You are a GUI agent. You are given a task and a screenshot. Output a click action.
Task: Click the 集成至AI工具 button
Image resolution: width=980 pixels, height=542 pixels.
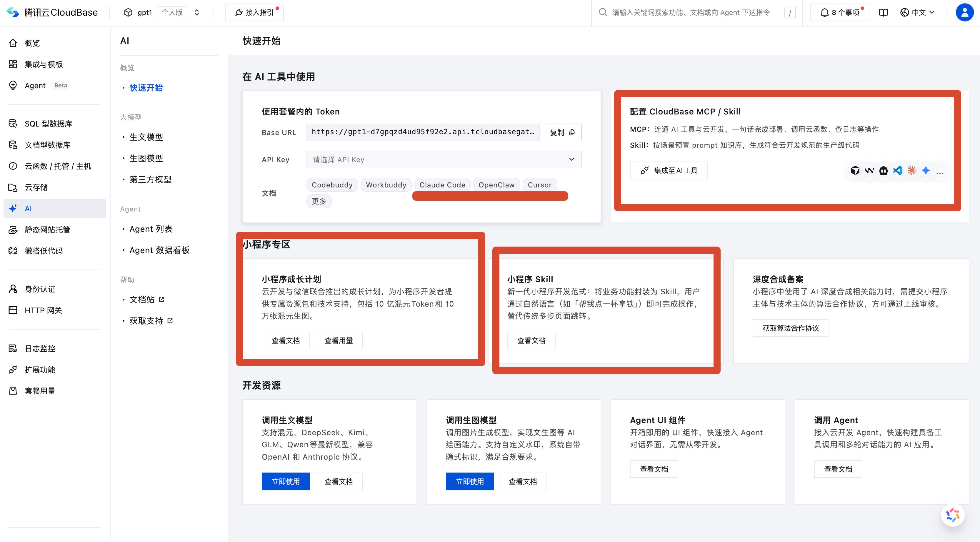pos(669,171)
